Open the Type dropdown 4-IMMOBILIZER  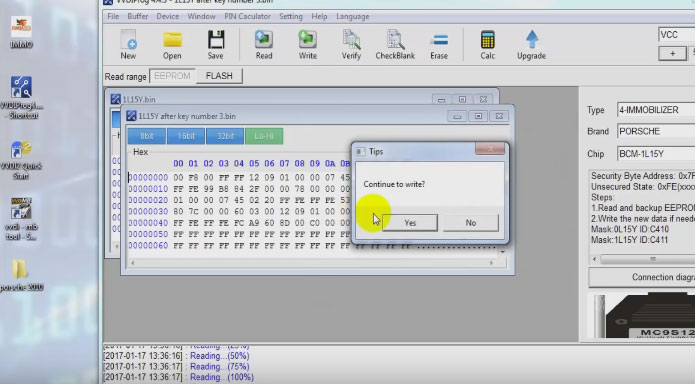click(656, 110)
